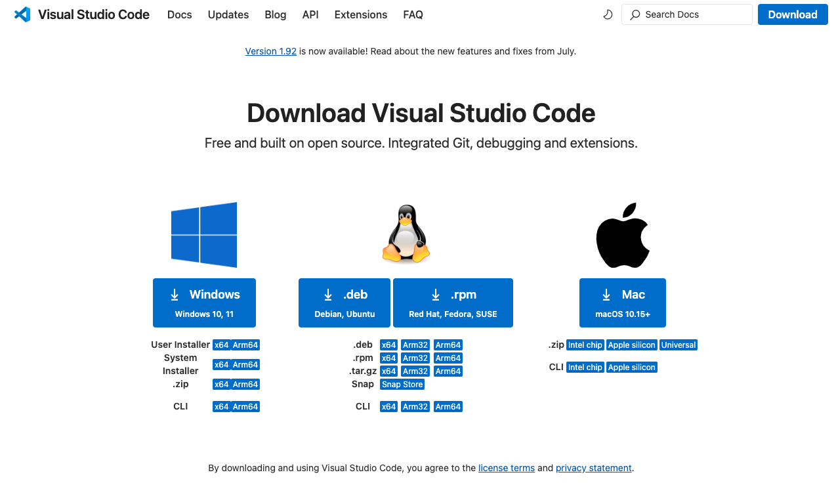Select Intel chip for Mac .zip
The width and height of the screenshot is (836, 504).
[x=585, y=345]
